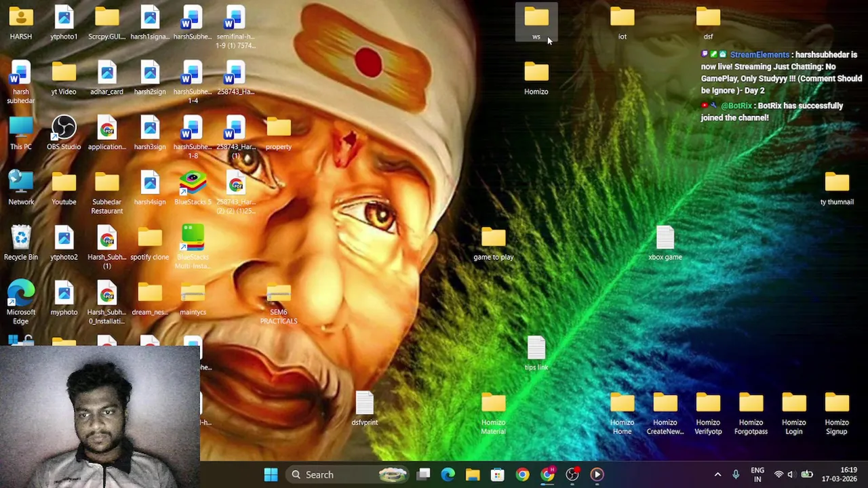Select the Scrcpy.GUI folder on desktop
The width and height of the screenshot is (868, 488).
[x=106, y=23]
